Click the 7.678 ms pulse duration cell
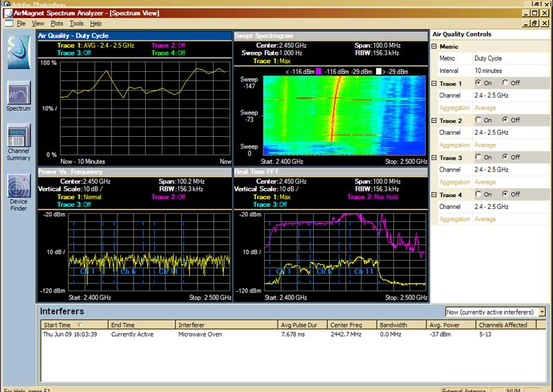 292,334
